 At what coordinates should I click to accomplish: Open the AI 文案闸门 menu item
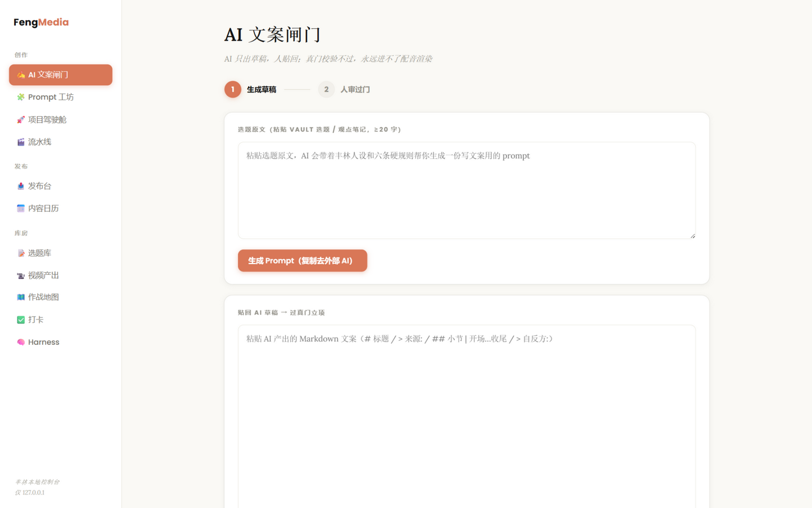60,75
